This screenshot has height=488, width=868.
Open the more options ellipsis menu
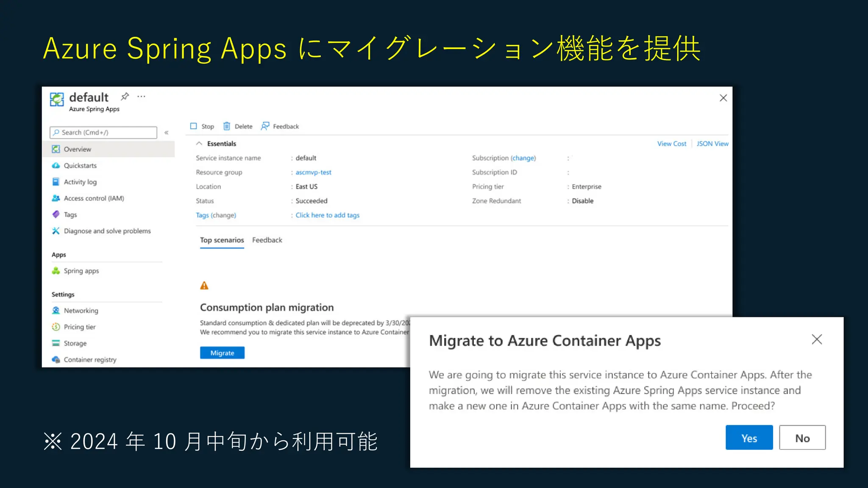pos(142,97)
